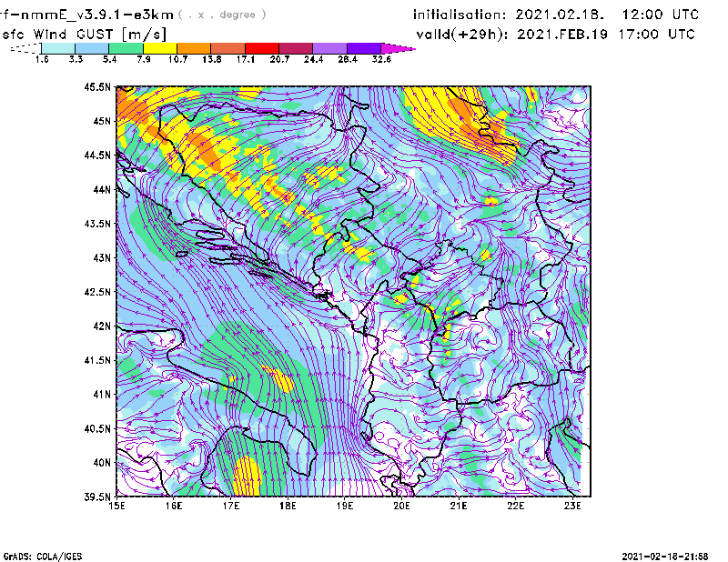This screenshot has height=562, width=728.
Task: Click the '7.9' colorbar value
Action: click(x=144, y=59)
